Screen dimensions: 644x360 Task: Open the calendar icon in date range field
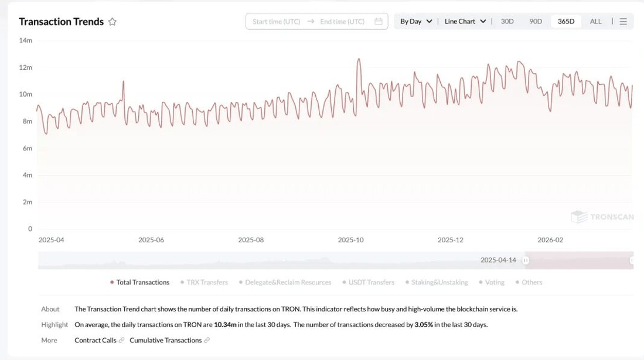coord(379,22)
